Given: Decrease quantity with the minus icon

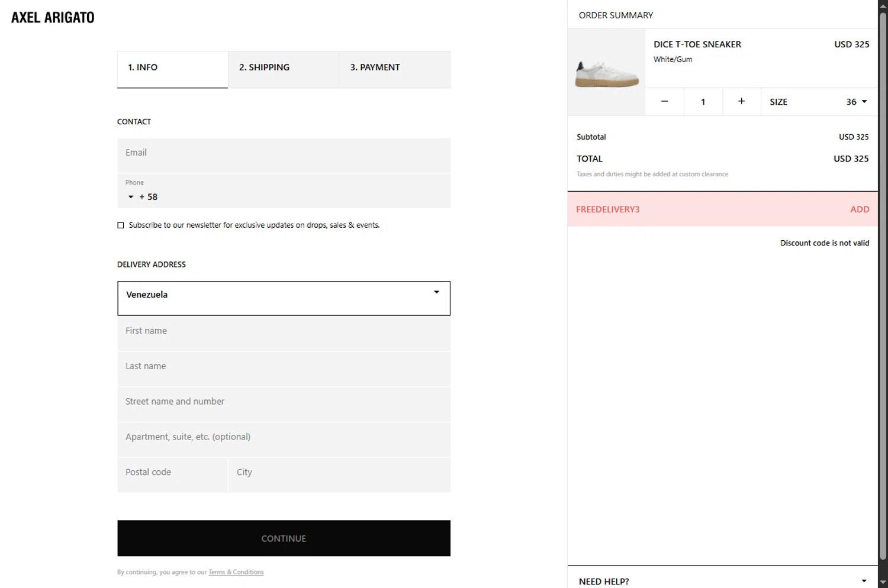Looking at the screenshot, I should [664, 101].
